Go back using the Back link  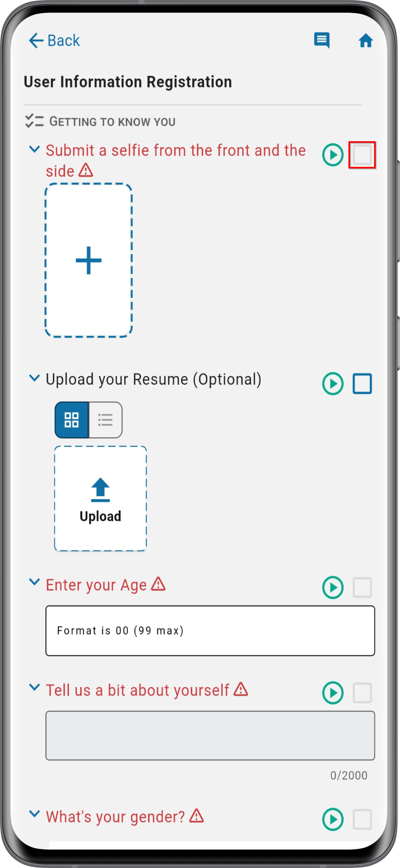click(54, 41)
